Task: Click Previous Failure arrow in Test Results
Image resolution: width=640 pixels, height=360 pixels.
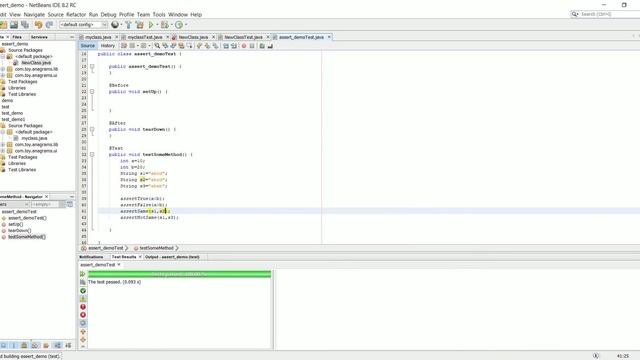Action: click(x=83, y=332)
